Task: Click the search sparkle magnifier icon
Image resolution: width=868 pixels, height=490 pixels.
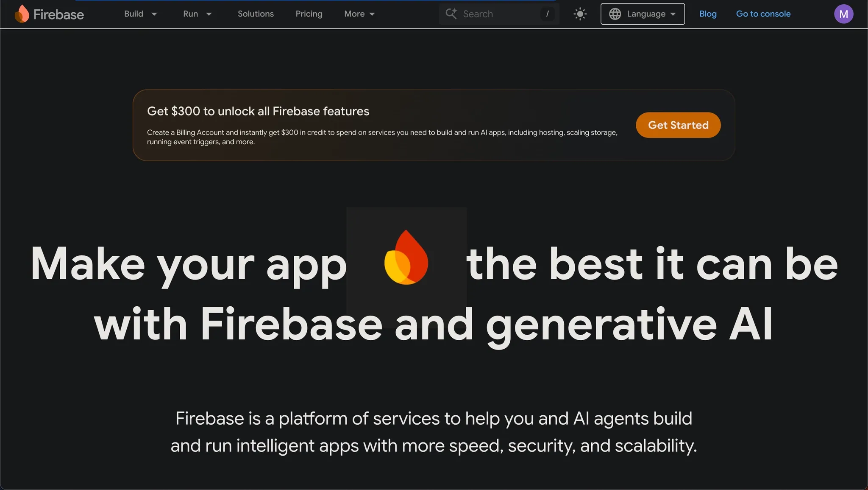Action: [x=451, y=14]
